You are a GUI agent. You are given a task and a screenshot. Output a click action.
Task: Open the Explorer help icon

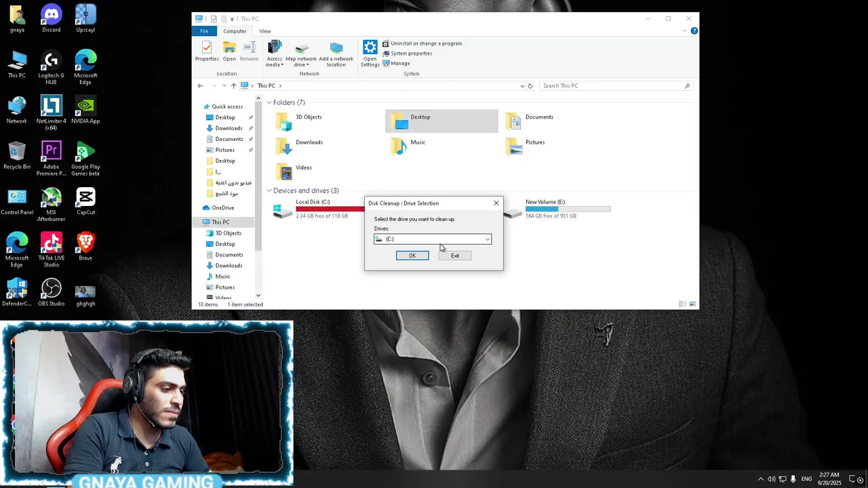pos(694,31)
